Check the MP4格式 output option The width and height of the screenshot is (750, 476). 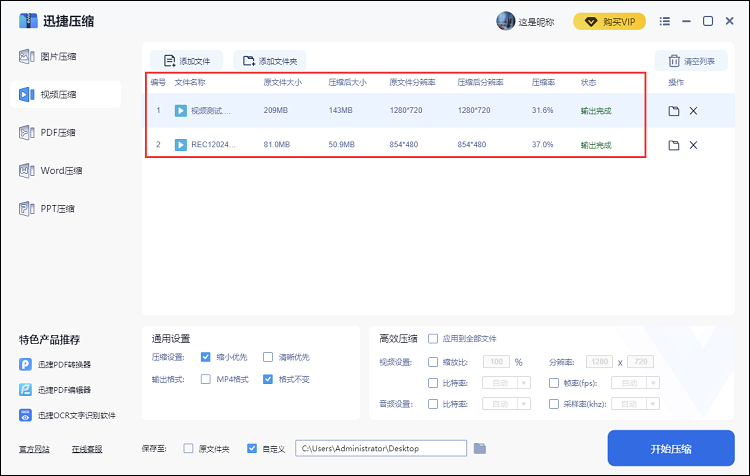[x=206, y=380]
